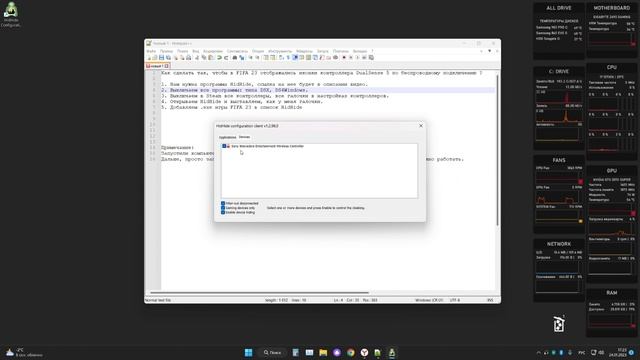Click the CPU monitor widget header
The width and height of the screenshot is (640, 360).
coord(611,67)
